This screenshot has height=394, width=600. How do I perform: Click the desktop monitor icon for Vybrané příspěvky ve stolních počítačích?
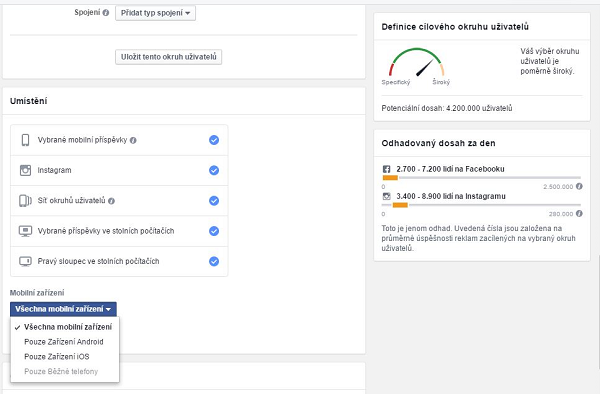click(x=25, y=231)
